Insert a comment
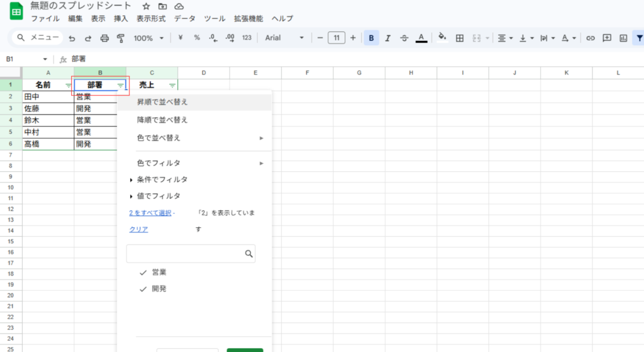Viewport: 644px width, 352px height. [x=607, y=38]
